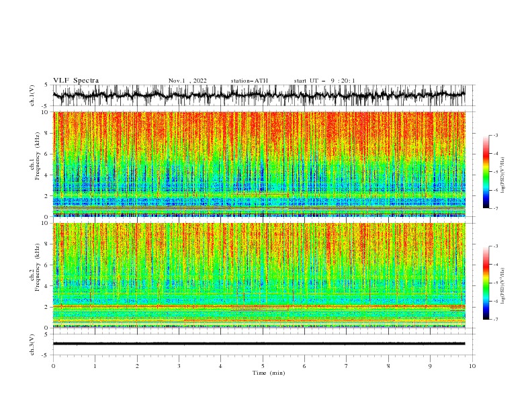Click the "Time (min)" axis title
The image size is (532, 411).
coord(269,373)
